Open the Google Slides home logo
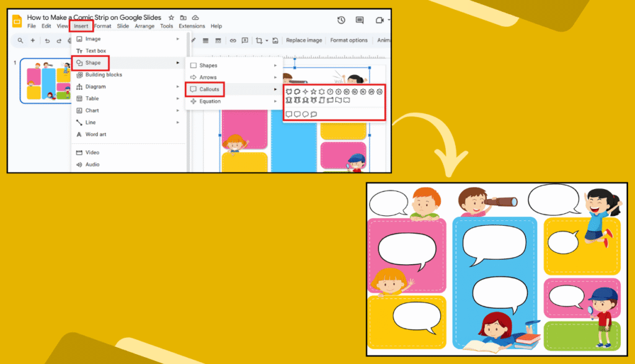The width and height of the screenshot is (635, 364). point(17,21)
